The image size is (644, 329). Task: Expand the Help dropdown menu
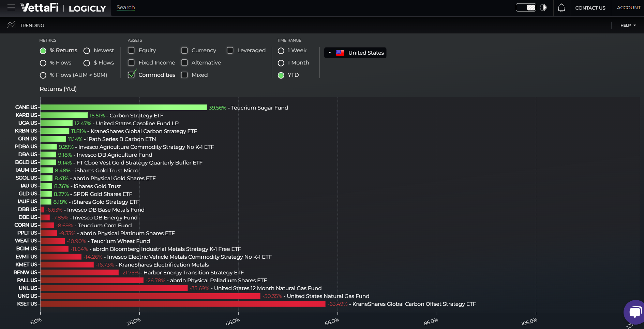(628, 25)
